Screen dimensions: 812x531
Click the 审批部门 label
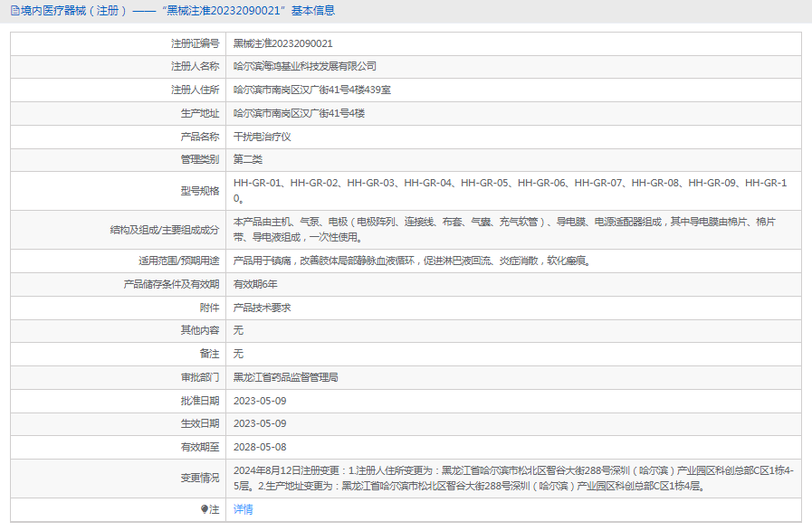(200, 377)
